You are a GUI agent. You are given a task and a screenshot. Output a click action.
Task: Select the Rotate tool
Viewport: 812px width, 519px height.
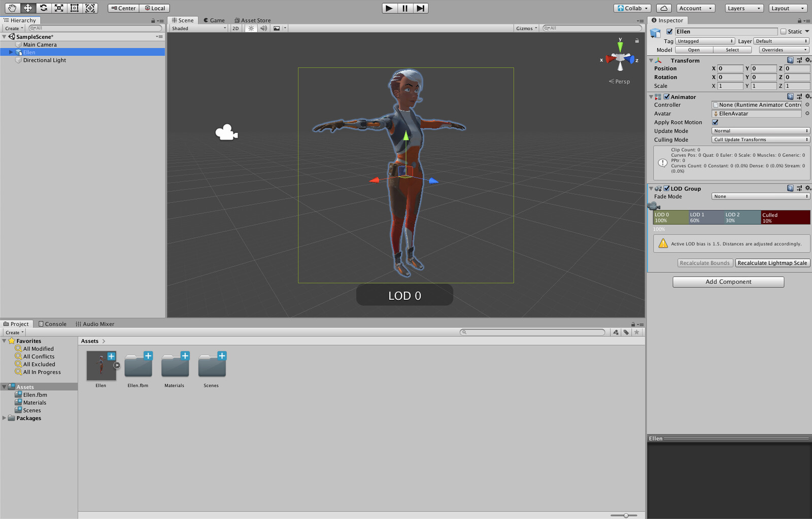tap(44, 8)
